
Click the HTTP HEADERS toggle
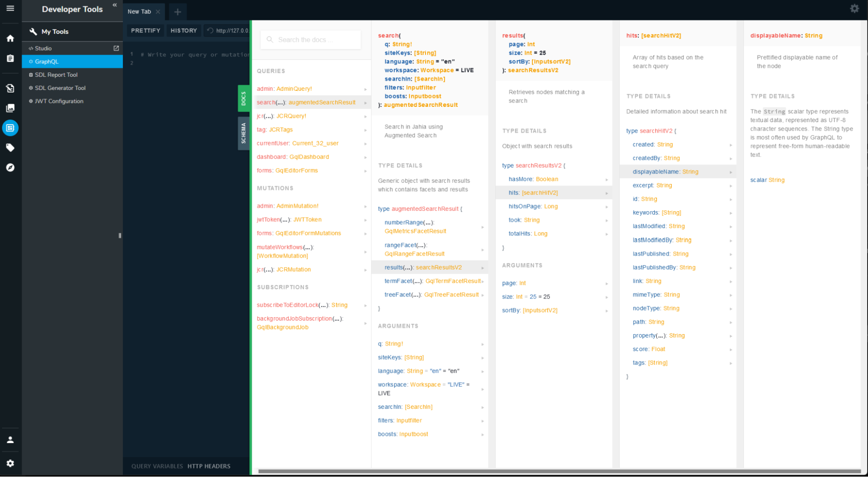pyautogui.click(x=208, y=466)
